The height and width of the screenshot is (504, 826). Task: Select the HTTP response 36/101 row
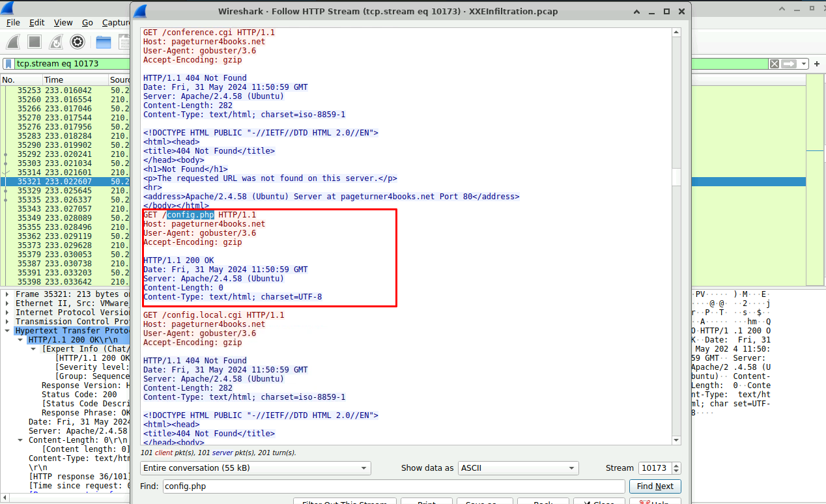point(79,477)
